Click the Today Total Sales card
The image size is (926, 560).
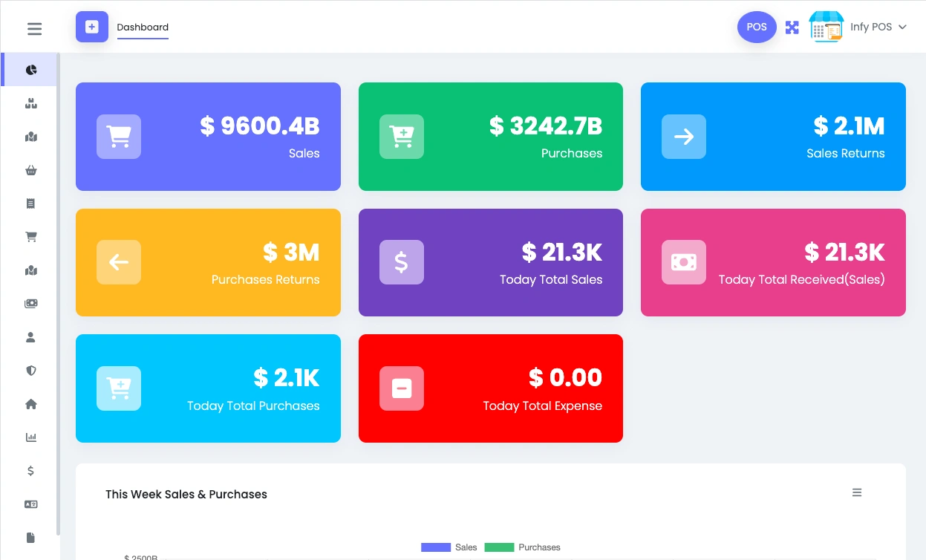490,262
